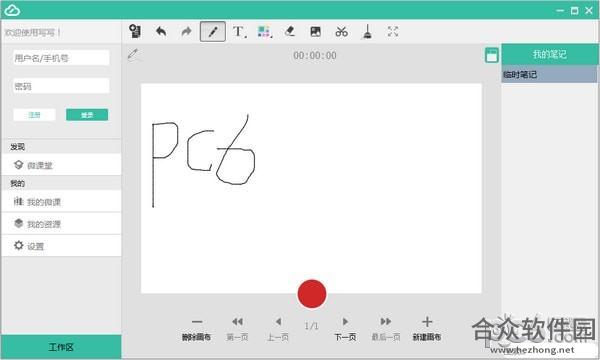Click the 1/1 page indicator

[311, 326]
